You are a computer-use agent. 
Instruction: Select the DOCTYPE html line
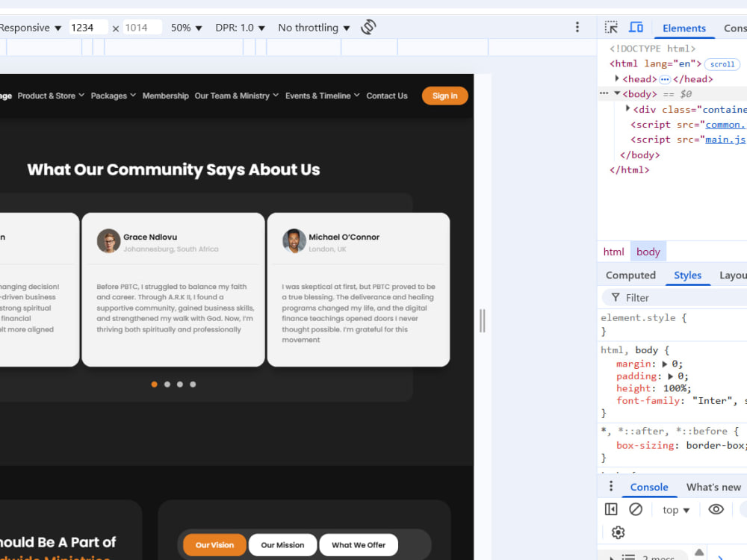pyautogui.click(x=652, y=49)
